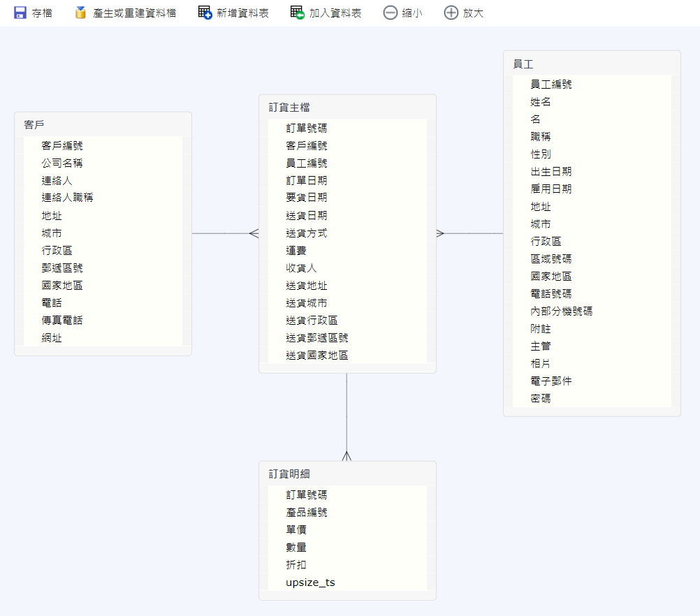Select 員工編號 field in 訂貨主檔 table
Viewport: 700px width, 616px height.
pos(347,163)
